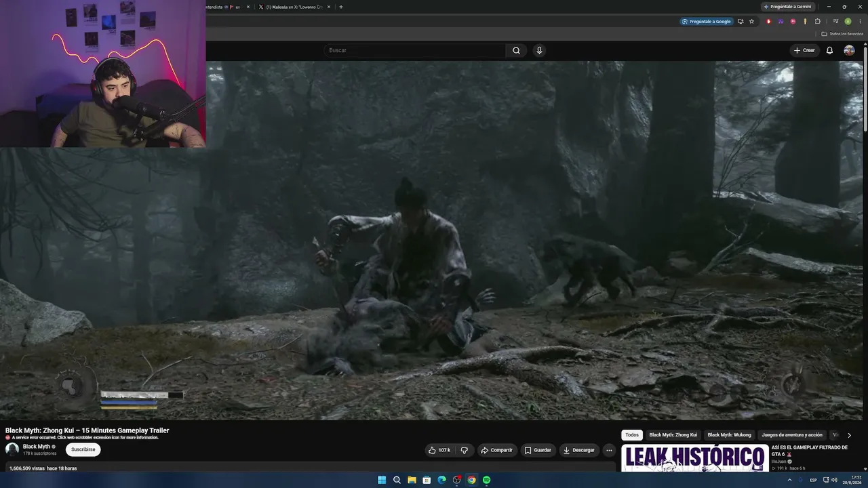Click the Pregúntale a Google button
This screenshot has height=488, width=868.
click(707, 21)
